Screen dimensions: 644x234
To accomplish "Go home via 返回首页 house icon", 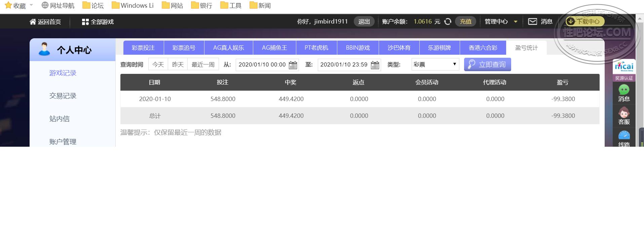I will coord(33,22).
